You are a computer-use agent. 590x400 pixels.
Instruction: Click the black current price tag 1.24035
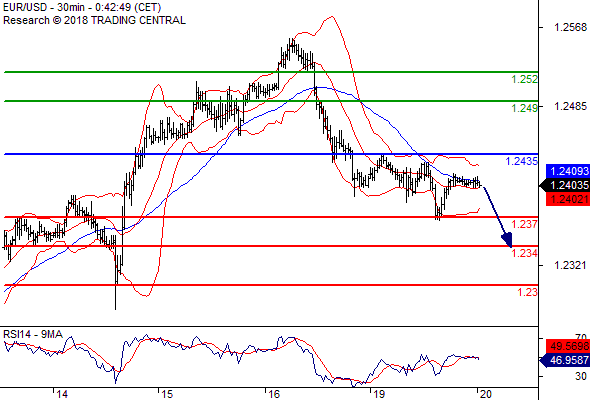coord(566,185)
